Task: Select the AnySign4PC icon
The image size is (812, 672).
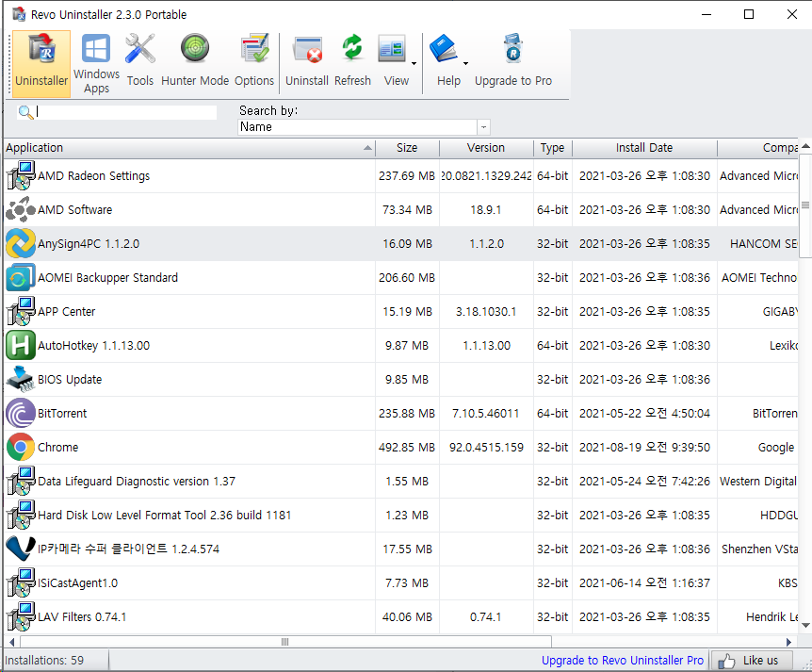Action: tap(21, 243)
